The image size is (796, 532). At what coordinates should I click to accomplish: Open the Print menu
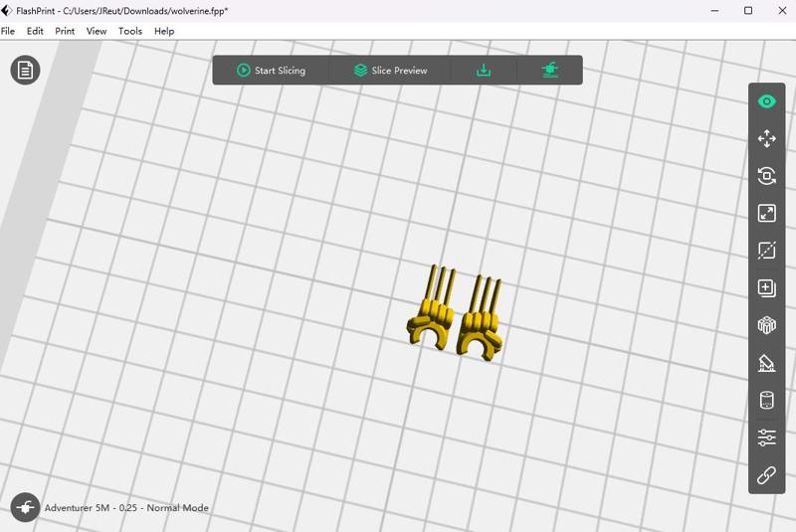65,31
